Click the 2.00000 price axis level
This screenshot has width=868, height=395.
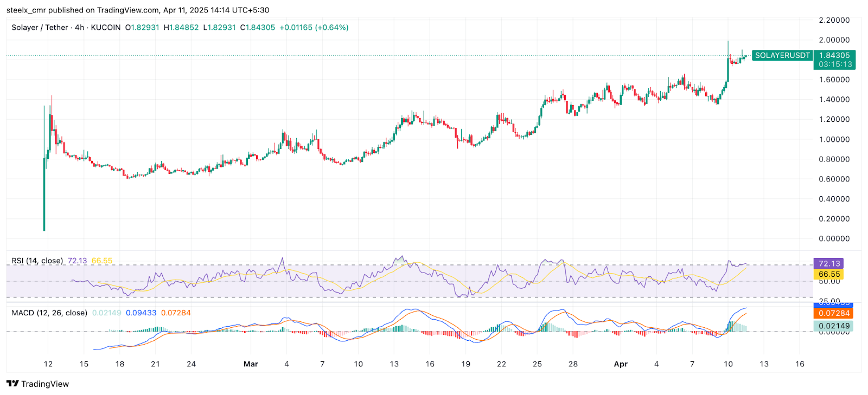tap(834, 40)
